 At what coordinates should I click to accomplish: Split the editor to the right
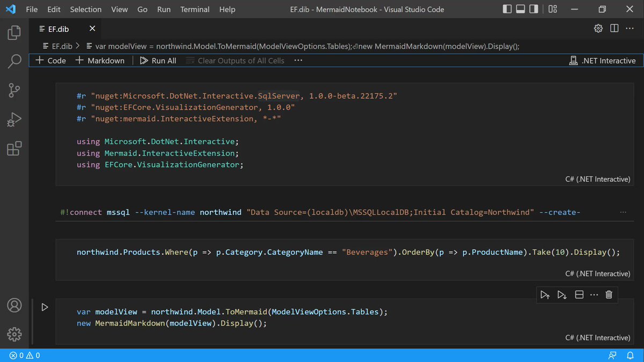[x=614, y=28]
